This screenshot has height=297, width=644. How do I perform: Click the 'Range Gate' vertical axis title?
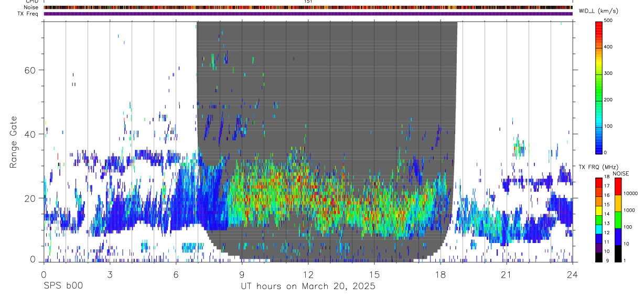pyautogui.click(x=14, y=141)
